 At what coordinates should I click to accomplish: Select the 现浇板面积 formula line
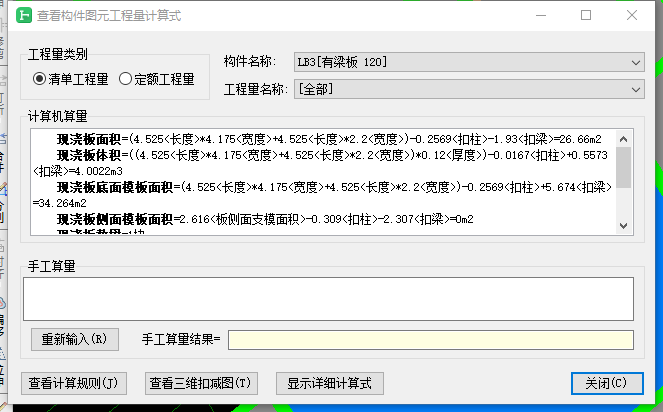[x=329, y=139]
